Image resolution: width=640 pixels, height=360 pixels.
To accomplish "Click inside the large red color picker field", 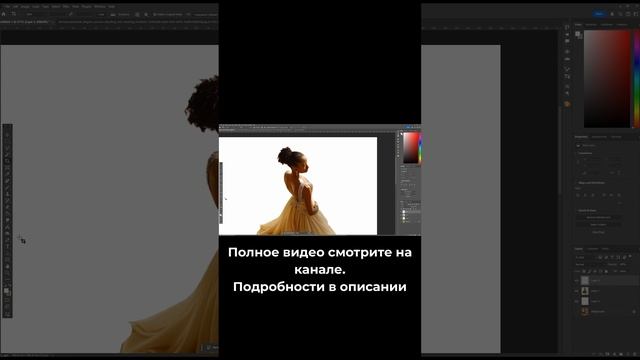I will 607,79.
